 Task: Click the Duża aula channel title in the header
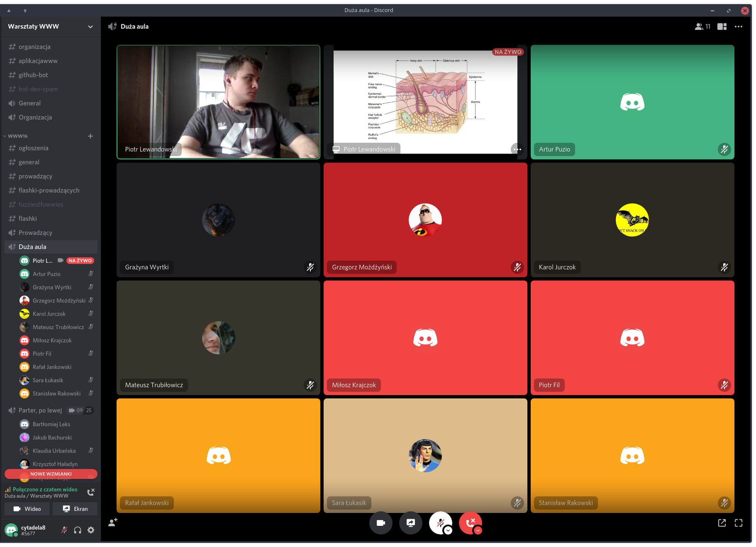(x=135, y=26)
